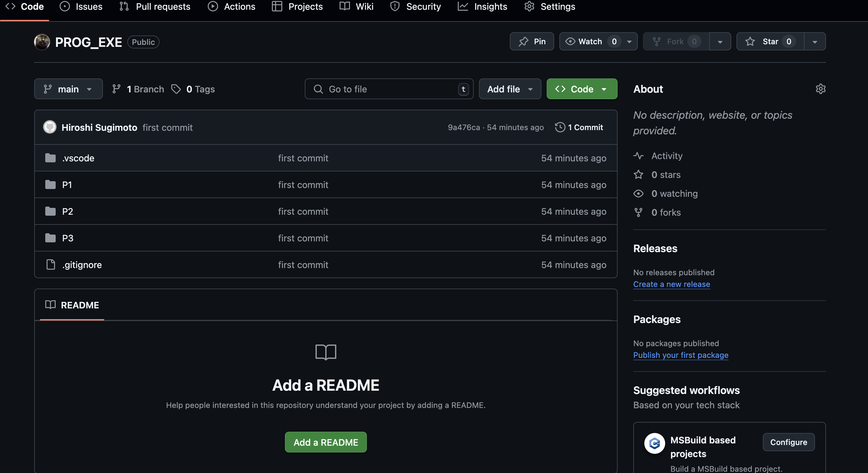Open latest commit message 'first commit' in header
The height and width of the screenshot is (473, 868).
point(167,127)
